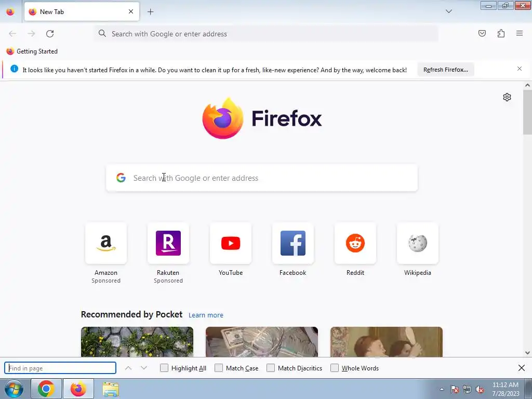Open the application hamburger menu

520,33
